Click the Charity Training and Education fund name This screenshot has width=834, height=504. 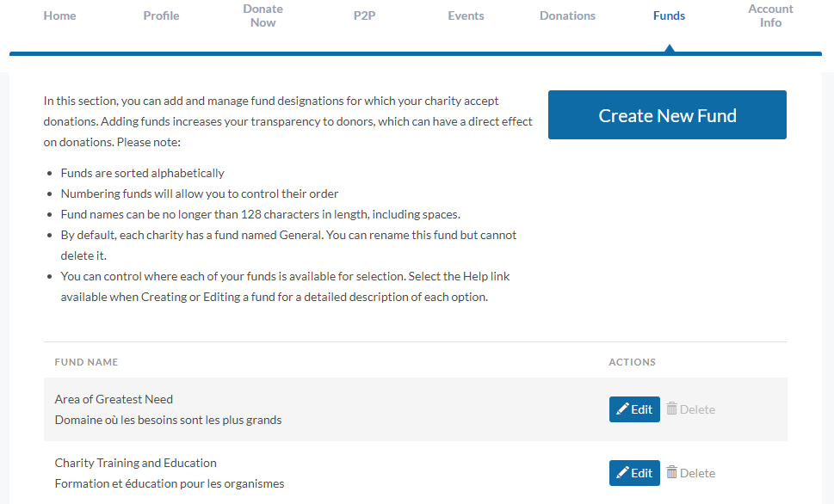(135, 463)
